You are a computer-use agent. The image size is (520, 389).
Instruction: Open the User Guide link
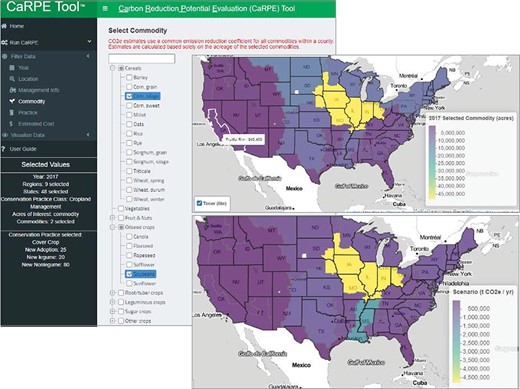pyautogui.click(x=23, y=149)
